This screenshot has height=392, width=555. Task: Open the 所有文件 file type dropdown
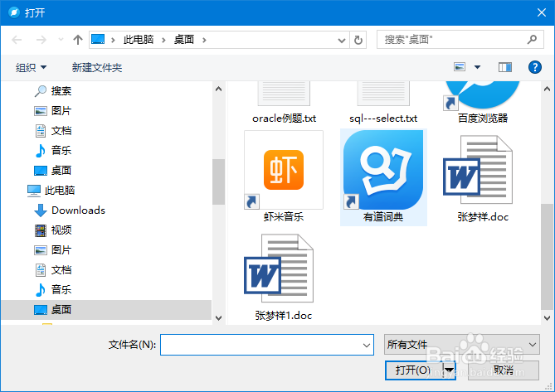tap(462, 344)
